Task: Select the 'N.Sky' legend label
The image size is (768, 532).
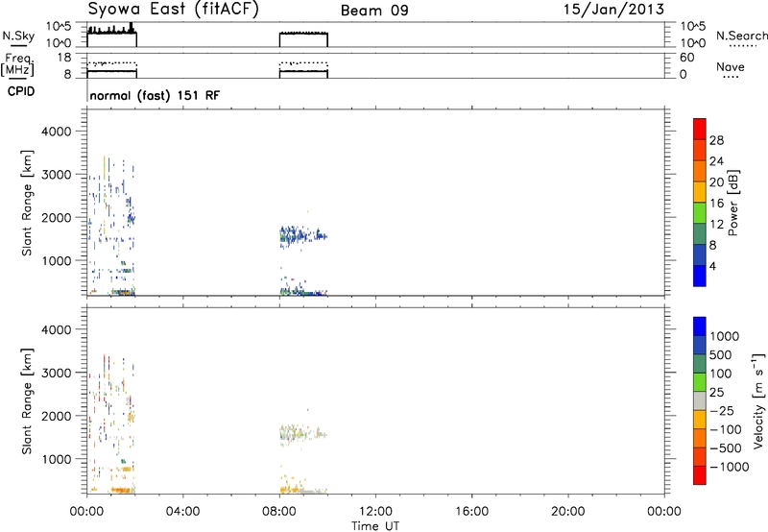Action: click(18, 36)
